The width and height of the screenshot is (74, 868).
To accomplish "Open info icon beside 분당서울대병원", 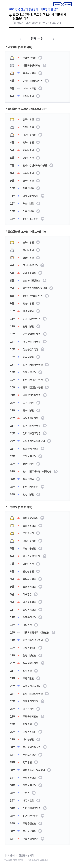I will tap(42, 219).
